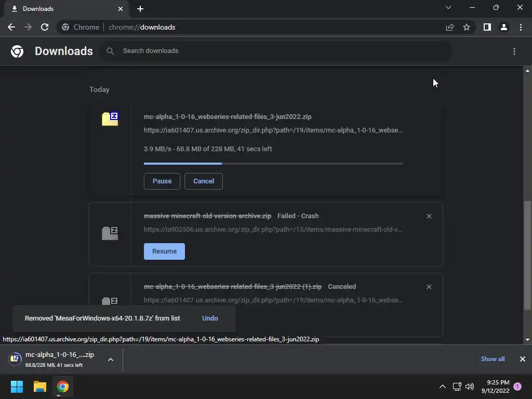Click Chrome icon in the taskbar
Viewport: 532px width, 399px height.
tap(63, 387)
